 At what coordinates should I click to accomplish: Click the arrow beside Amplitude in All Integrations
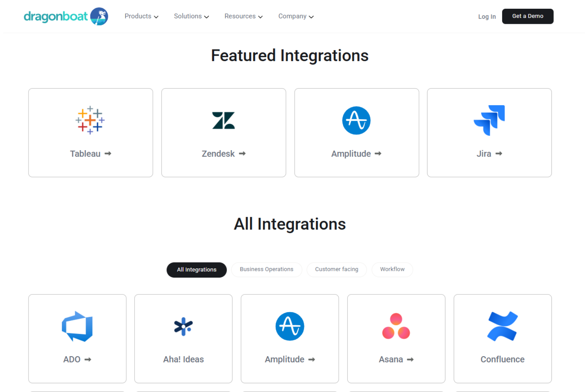coord(311,359)
